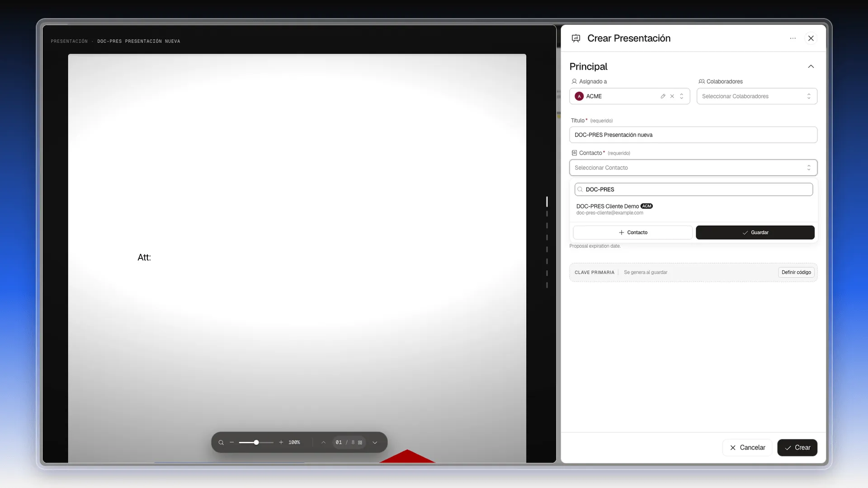Click the Cancelar button
Viewport: 868px width, 488px height.
[747, 447]
